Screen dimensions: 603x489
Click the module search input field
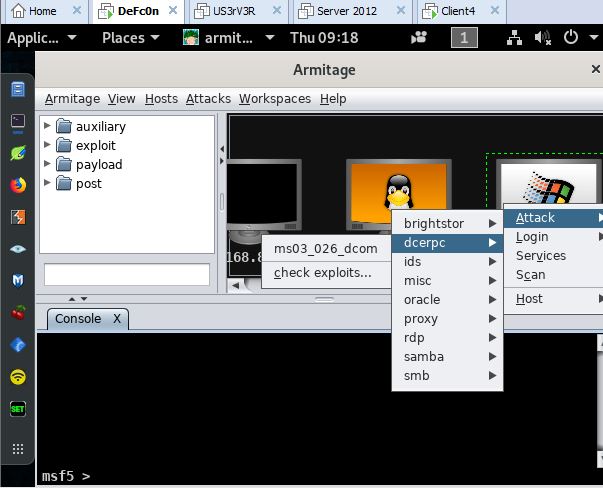pyautogui.click(x=127, y=274)
